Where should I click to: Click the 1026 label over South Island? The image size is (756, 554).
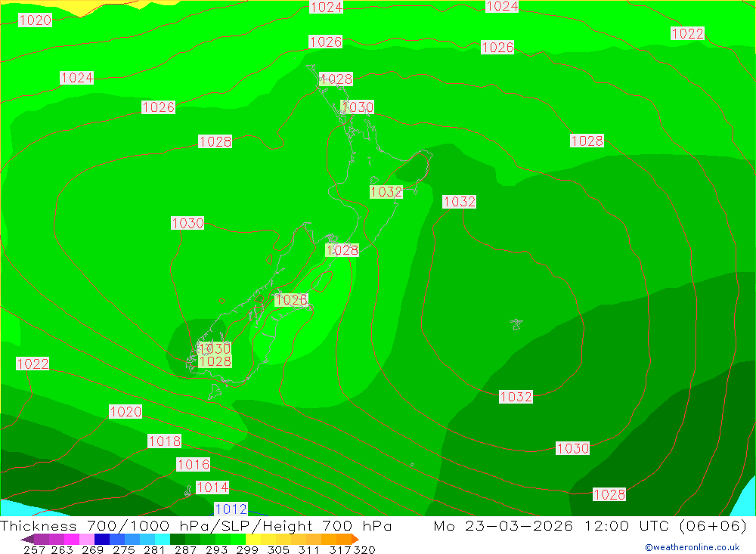[x=291, y=300]
